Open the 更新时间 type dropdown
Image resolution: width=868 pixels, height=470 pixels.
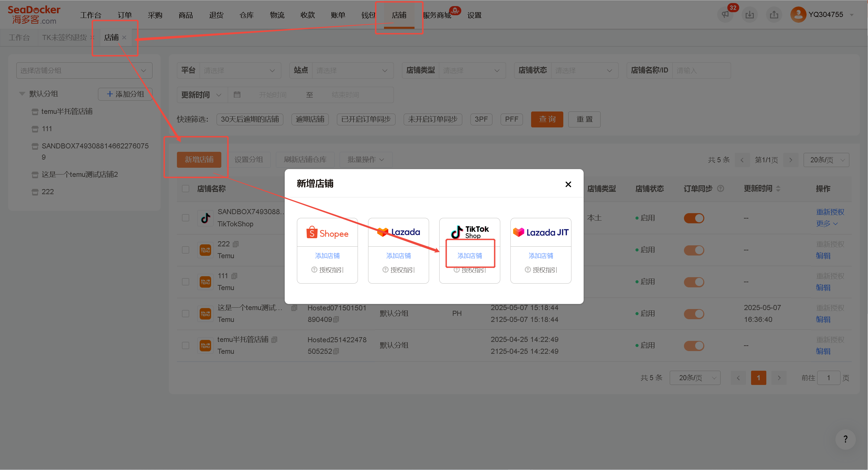pyautogui.click(x=202, y=95)
